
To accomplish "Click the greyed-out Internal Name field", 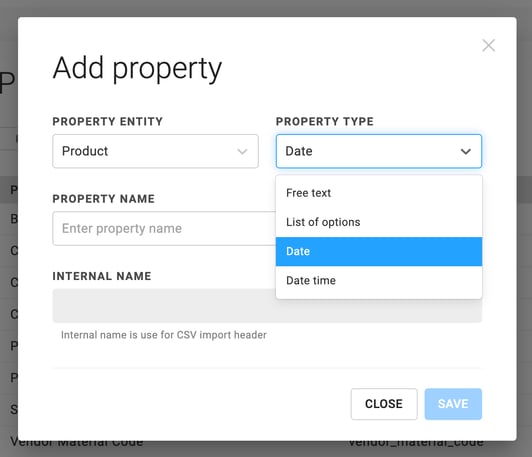I will click(164, 306).
